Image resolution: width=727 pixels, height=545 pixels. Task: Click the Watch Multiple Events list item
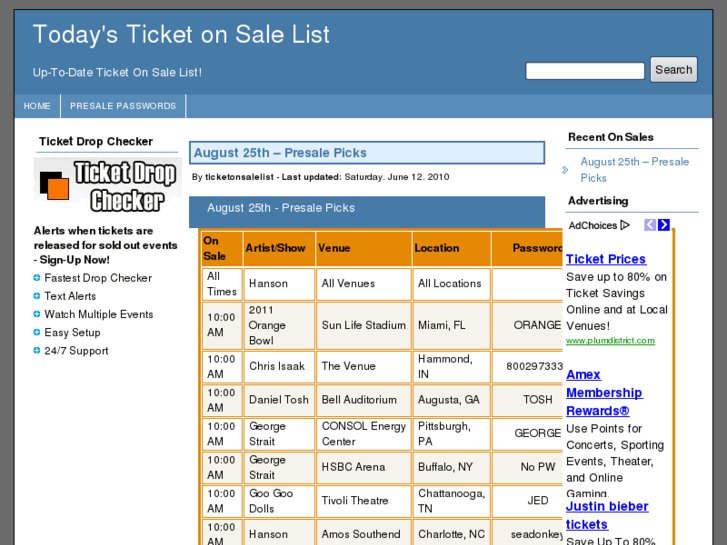(99, 314)
